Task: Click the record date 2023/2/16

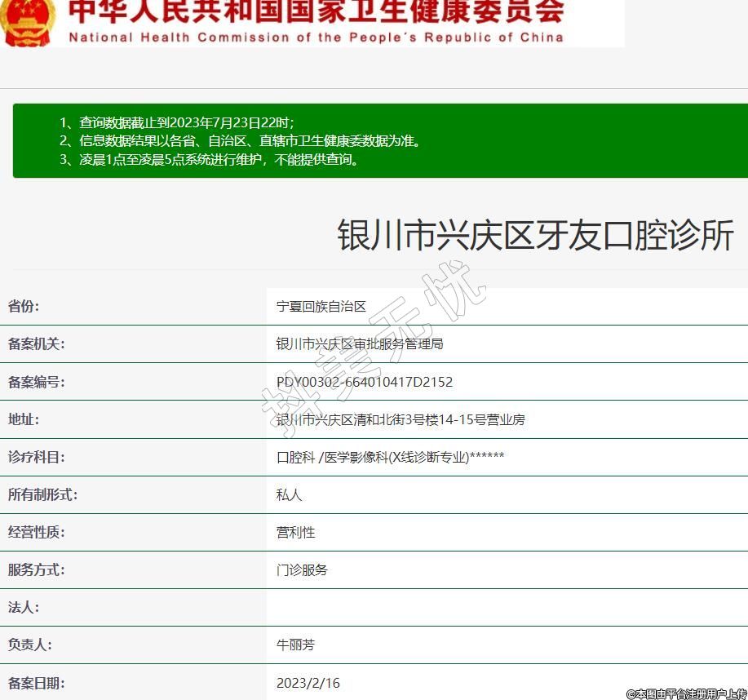Action: 308,683
